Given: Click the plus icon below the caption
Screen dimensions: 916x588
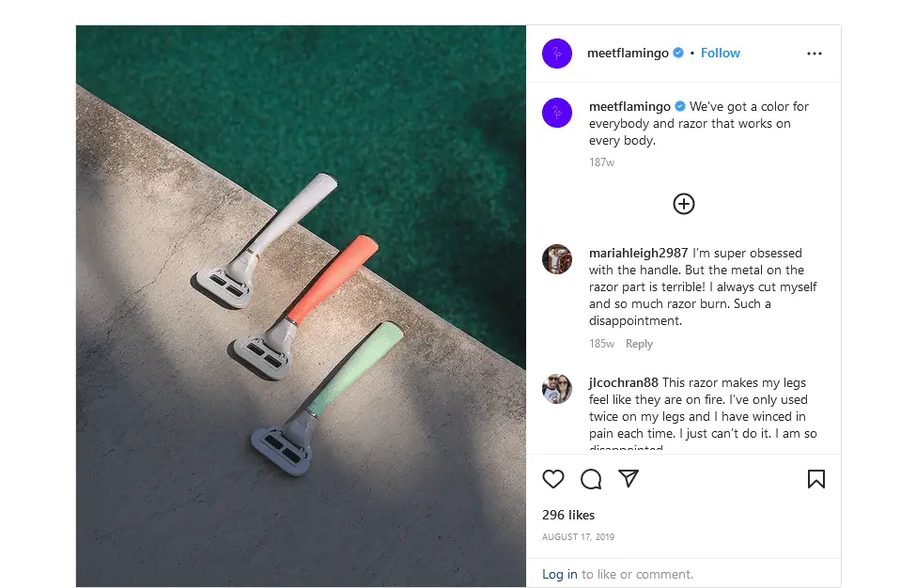Looking at the screenshot, I should click(x=683, y=204).
